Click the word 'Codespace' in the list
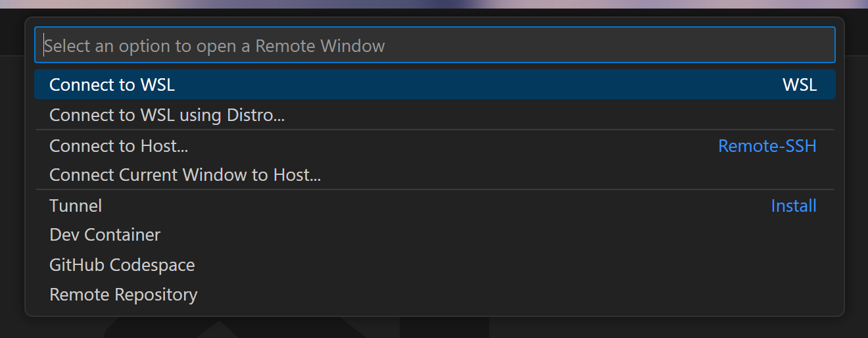 pos(152,265)
